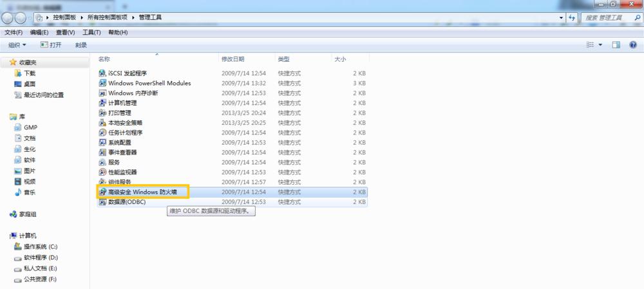Select the GMP library

point(30,127)
